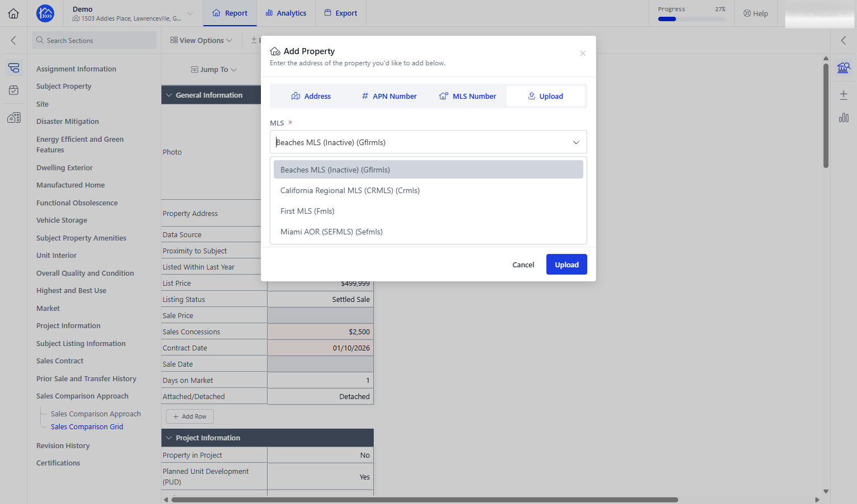The width and height of the screenshot is (857, 504).
Task: Click the plus icon on right rail
Action: pyautogui.click(x=844, y=95)
